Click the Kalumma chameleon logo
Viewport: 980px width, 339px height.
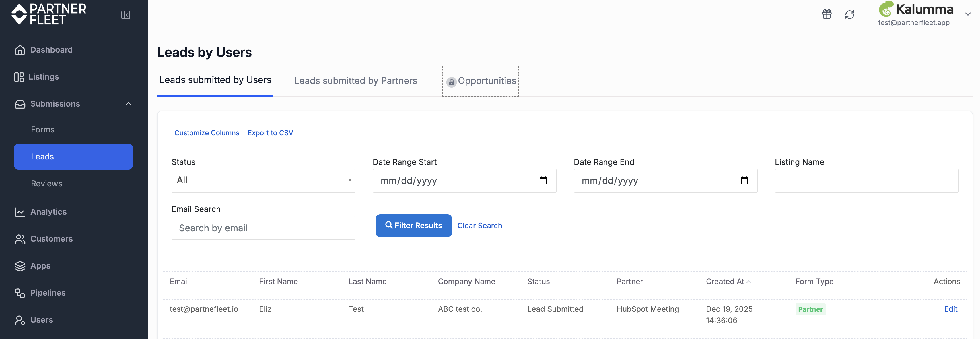coord(886,9)
